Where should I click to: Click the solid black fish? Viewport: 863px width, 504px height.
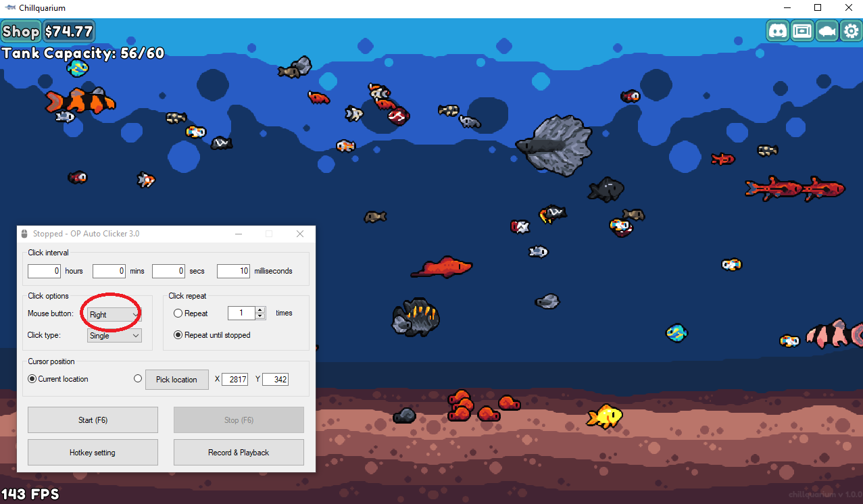coord(606,190)
